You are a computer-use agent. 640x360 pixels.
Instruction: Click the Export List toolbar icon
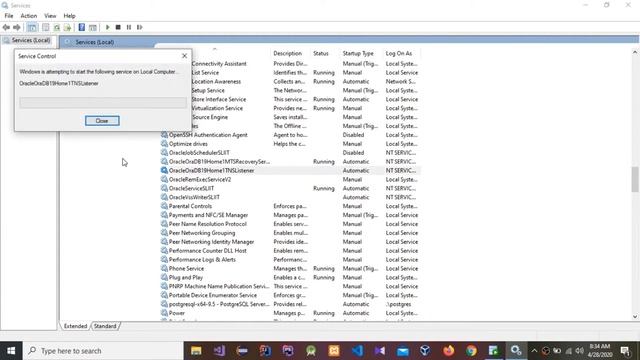(67, 27)
